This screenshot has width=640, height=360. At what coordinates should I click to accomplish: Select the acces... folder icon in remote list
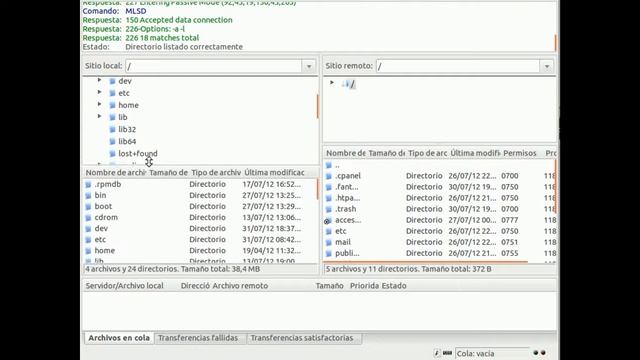point(328,220)
